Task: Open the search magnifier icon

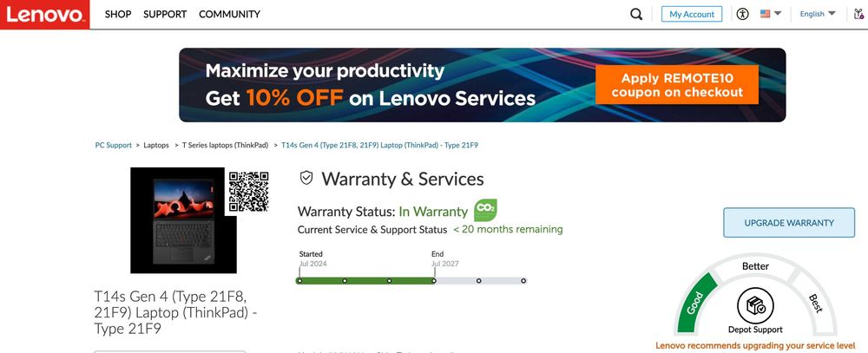Action: pyautogui.click(x=636, y=14)
